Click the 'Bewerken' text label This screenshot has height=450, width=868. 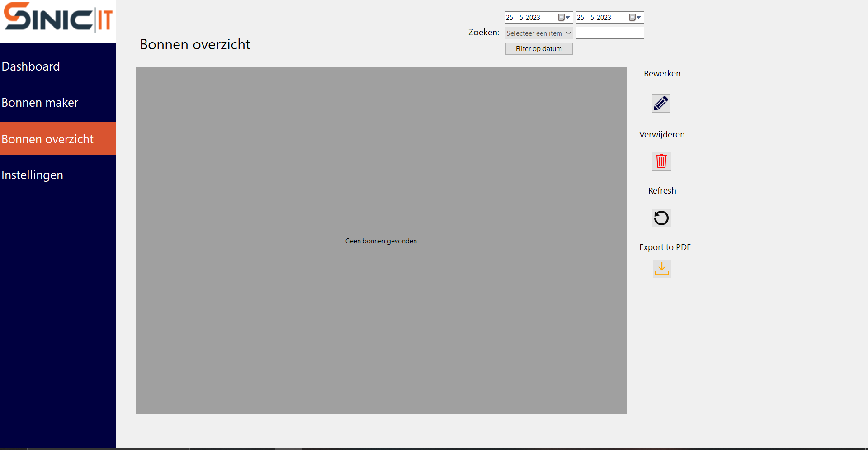pyautogui.click(x=662, y=74)
